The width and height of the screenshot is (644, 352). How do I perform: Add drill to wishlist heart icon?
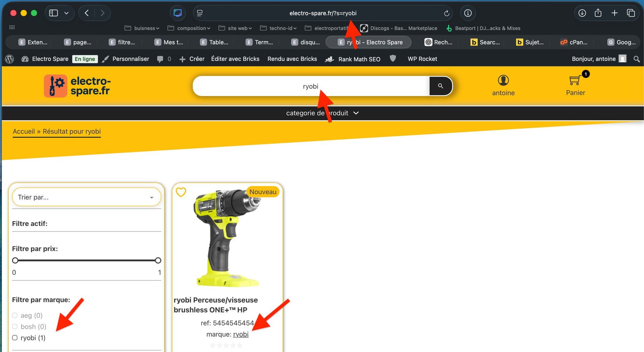[181, 192]
